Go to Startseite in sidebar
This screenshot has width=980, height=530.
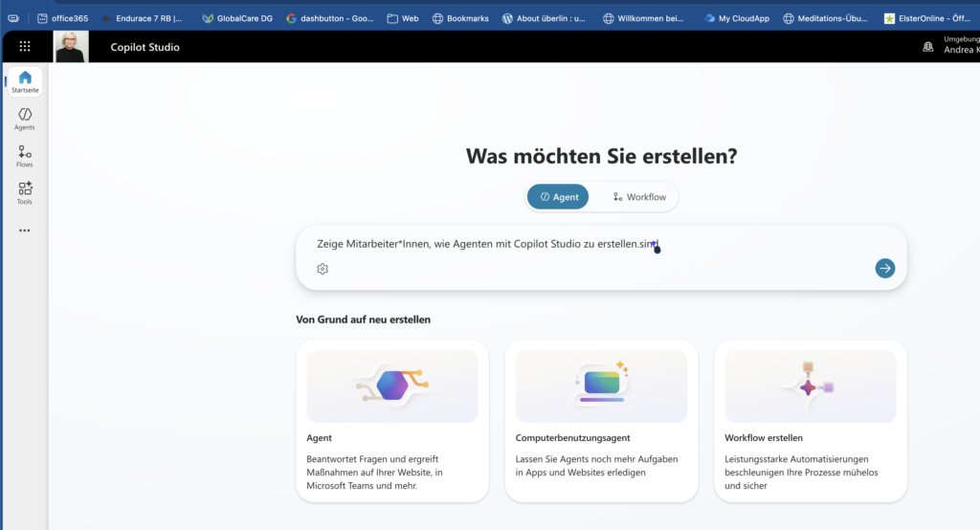(25, 82)
